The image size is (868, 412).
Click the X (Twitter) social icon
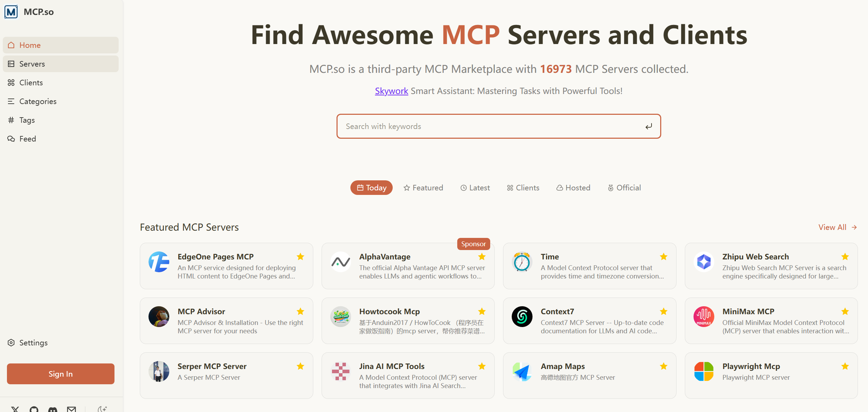point(15,409)
